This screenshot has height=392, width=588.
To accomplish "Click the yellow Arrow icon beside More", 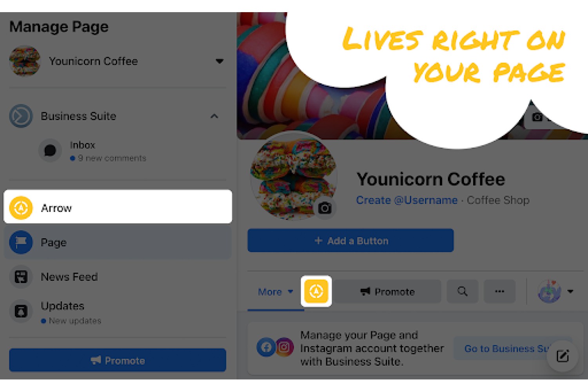I will coord(316,291).
